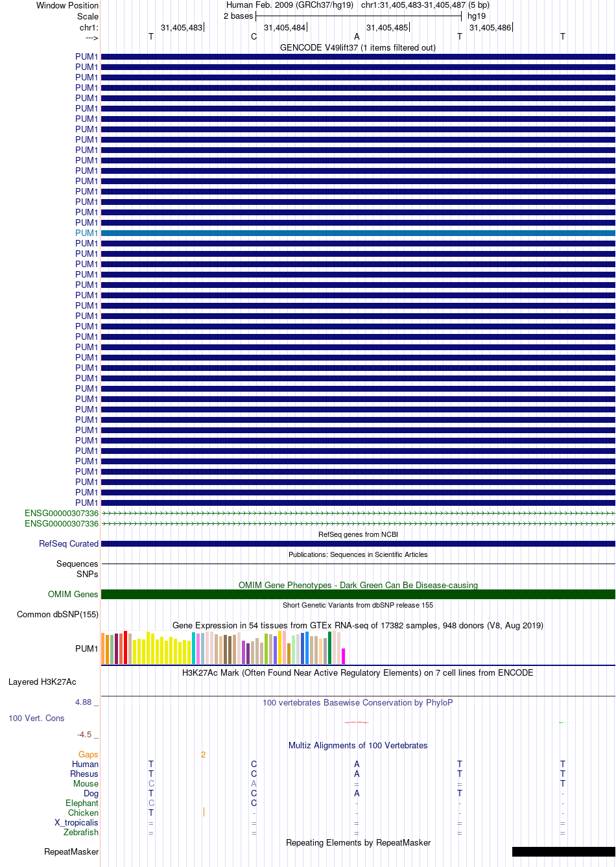
Task: Click base A in the top sequence row
Action: tap(357, 37)
